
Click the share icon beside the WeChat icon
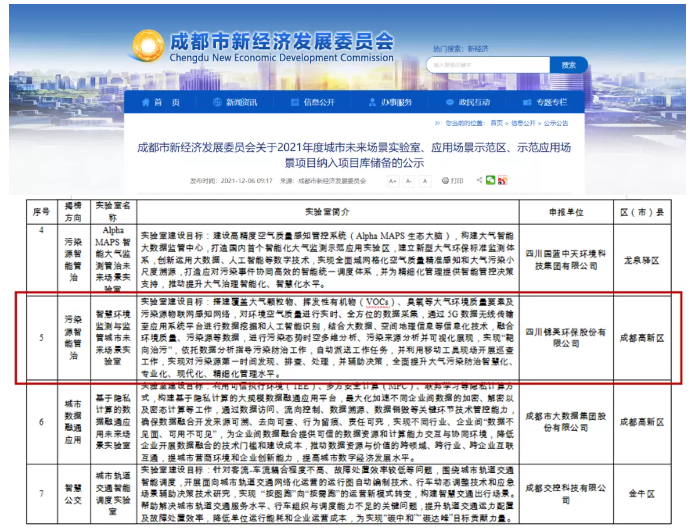point(479,180)
